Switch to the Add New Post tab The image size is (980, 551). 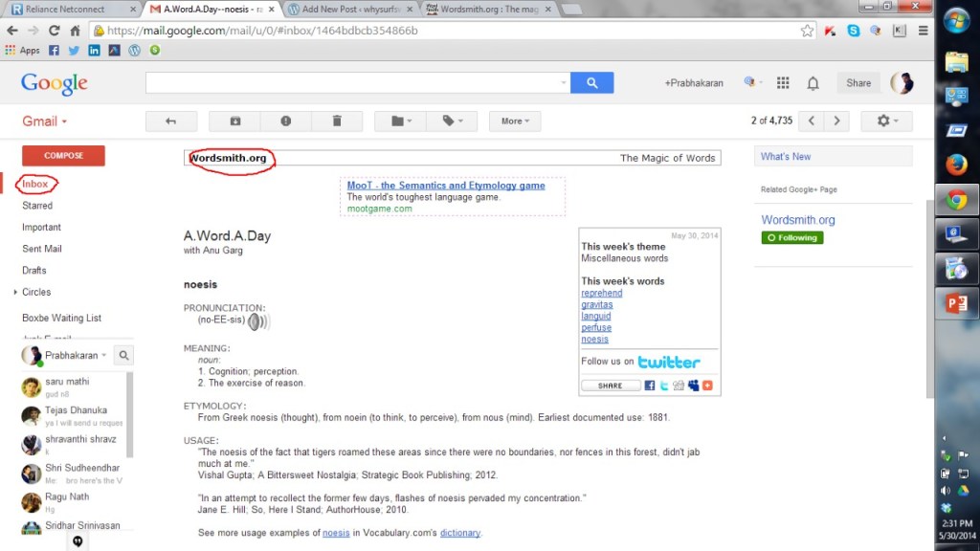(x=349, y=9)
